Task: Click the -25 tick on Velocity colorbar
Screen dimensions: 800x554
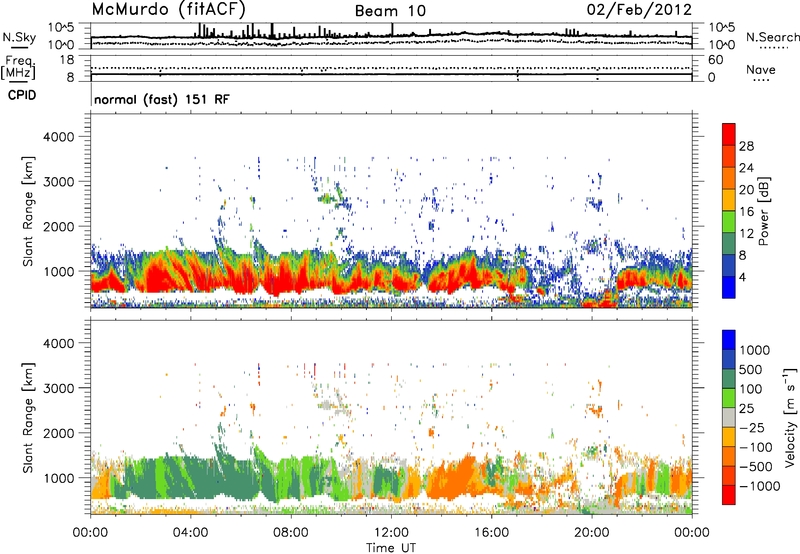Action: click(752, 428)
